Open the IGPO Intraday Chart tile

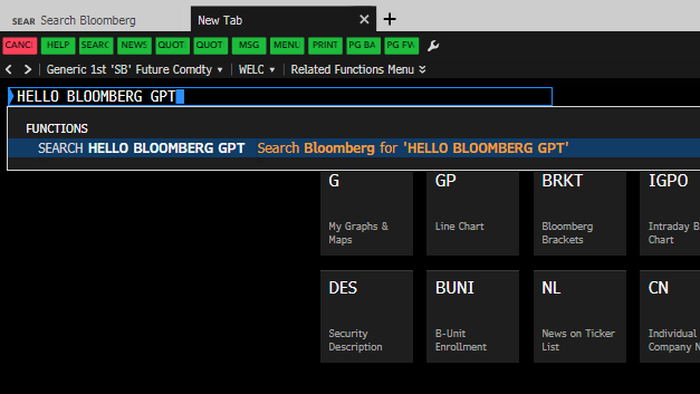tap(670, 213)
